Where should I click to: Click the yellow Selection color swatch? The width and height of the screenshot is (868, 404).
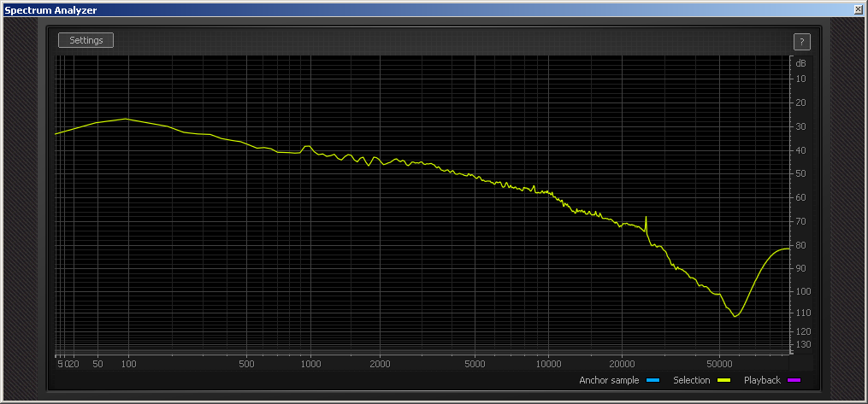coord(724,380)
